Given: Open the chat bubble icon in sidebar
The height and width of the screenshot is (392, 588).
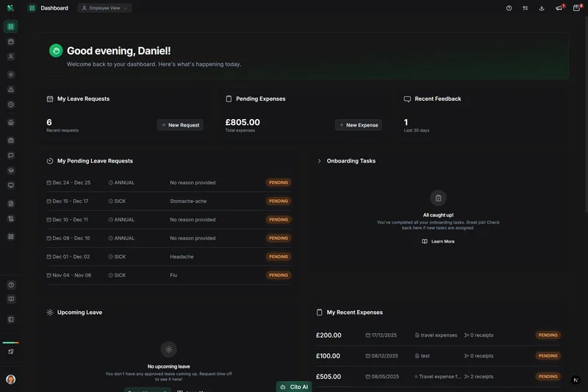Looking at the screenshot, I should (11, 155).
